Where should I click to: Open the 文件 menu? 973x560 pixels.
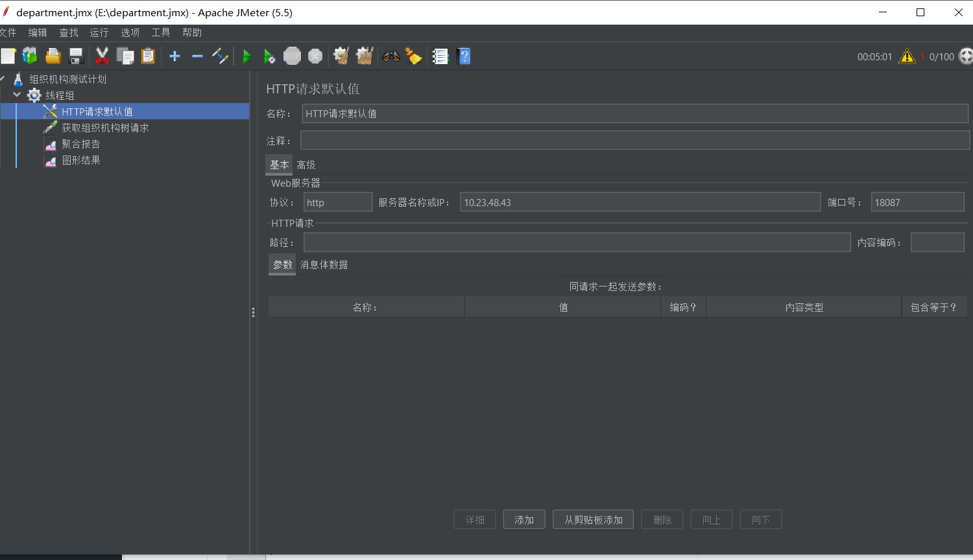coord(7,32)
